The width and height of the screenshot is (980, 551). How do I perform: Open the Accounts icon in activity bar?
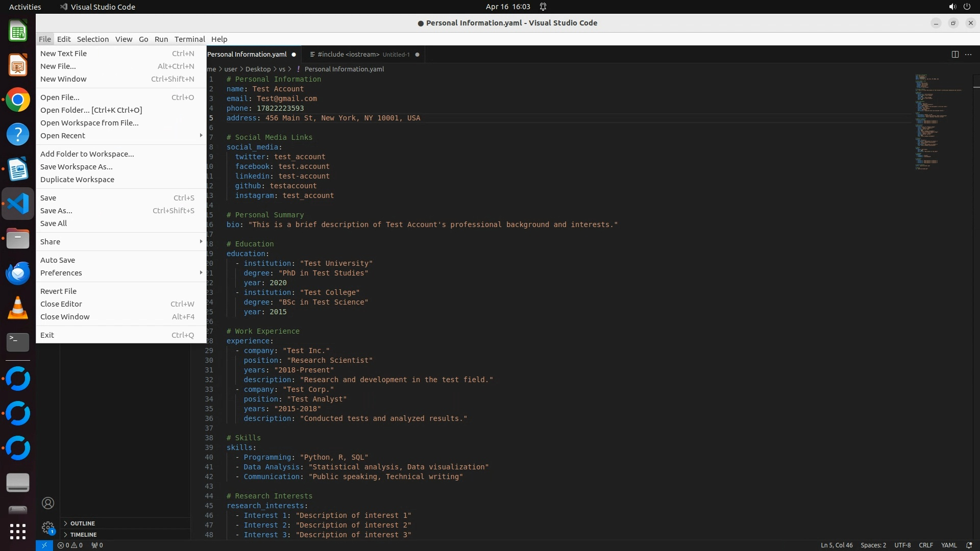click(x=48, y=503)
